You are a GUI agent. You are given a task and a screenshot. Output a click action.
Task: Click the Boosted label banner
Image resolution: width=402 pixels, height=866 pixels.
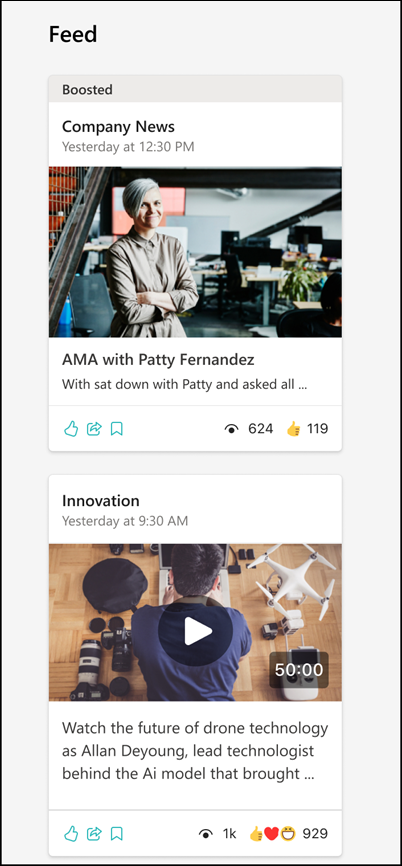(x=195, y=89)
